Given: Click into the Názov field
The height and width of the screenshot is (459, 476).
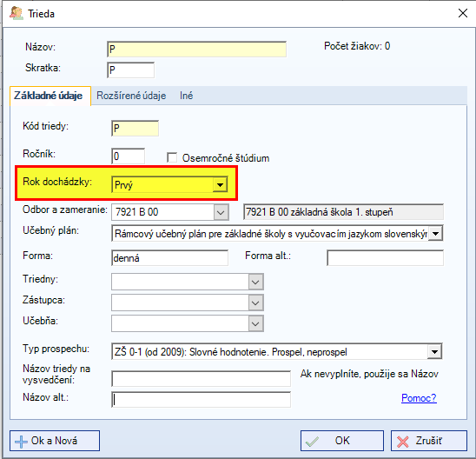Looking at the screenshot, I should click(196, 50).
